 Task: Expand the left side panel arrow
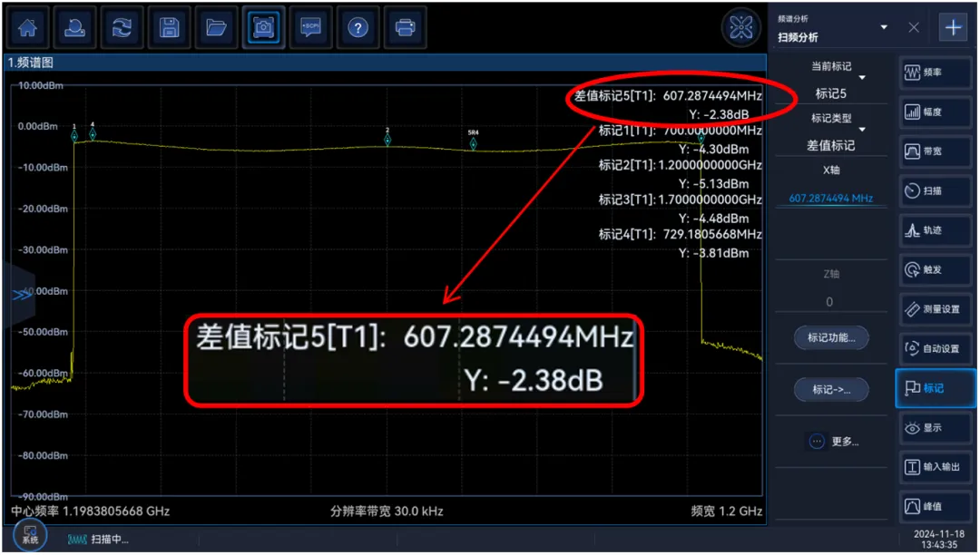20,296
